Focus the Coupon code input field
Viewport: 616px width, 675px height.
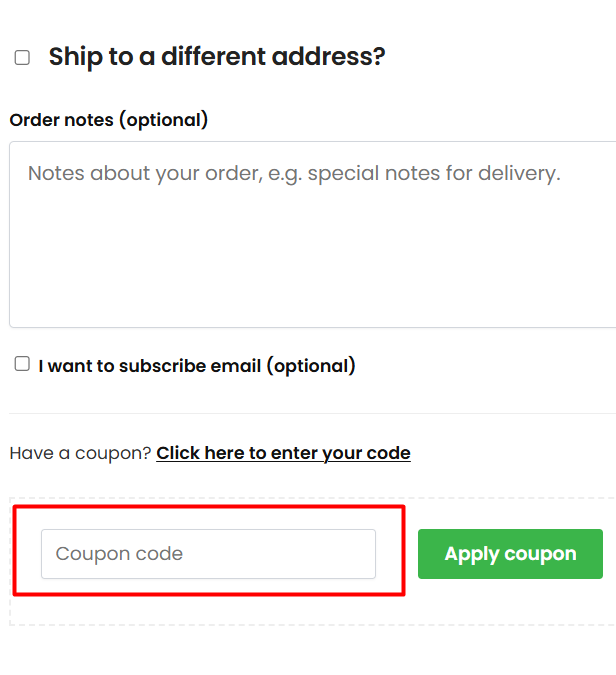[x=208, y=554]
